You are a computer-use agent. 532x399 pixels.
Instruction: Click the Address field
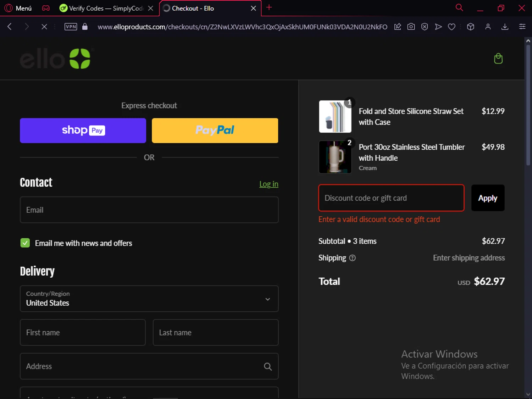(149, 366)
